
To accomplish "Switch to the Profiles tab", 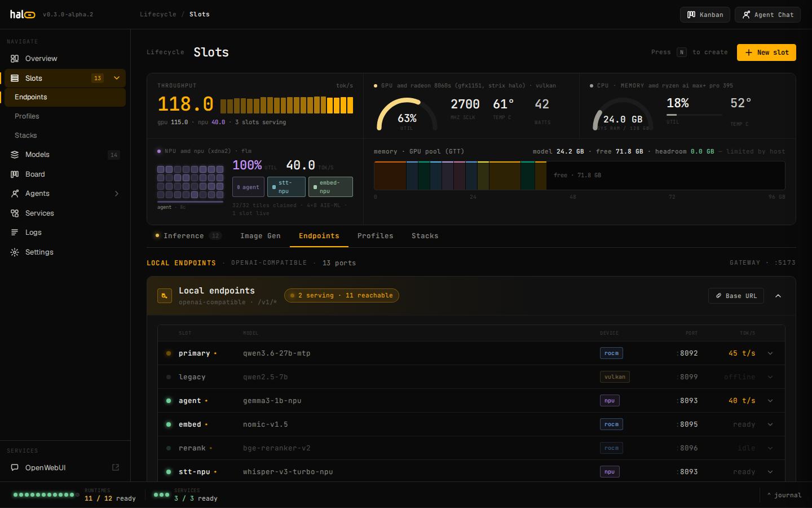I will [376, 236].
